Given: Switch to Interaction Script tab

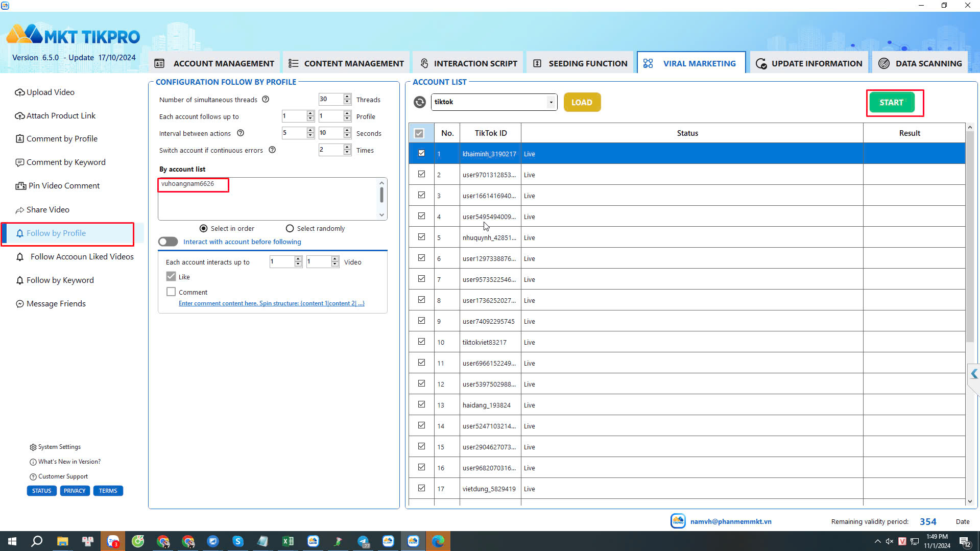Looking at the screenshot, I should (x=469, y=63).
